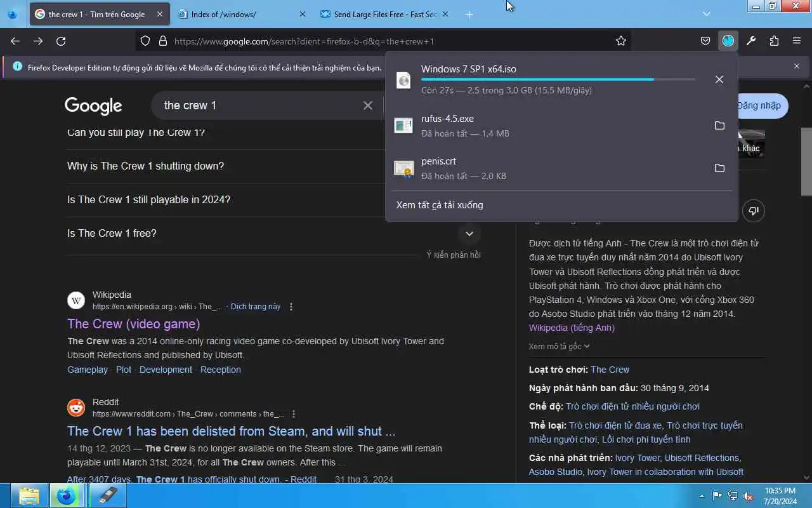Viewport: 812px width, 508px height.
Task: Open a new browser tab
Action: (x=469, y=14)
